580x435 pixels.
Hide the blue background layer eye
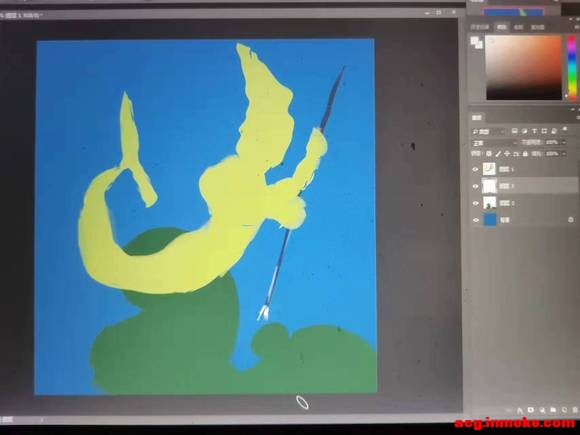(476, 220)
